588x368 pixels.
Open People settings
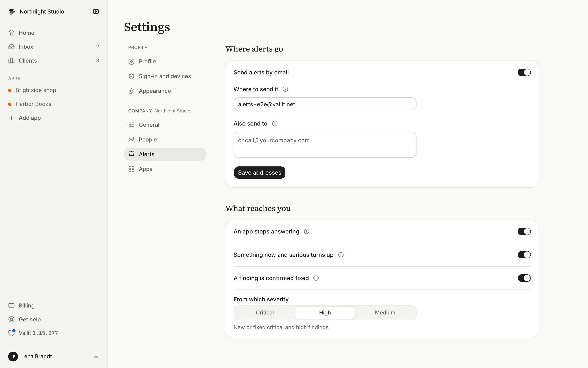165,140
